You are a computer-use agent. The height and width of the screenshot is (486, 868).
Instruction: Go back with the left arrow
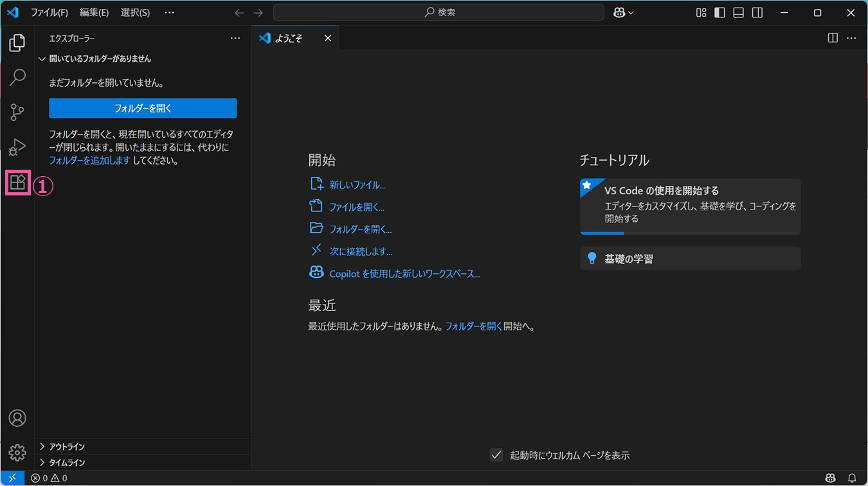coord(239,13)
